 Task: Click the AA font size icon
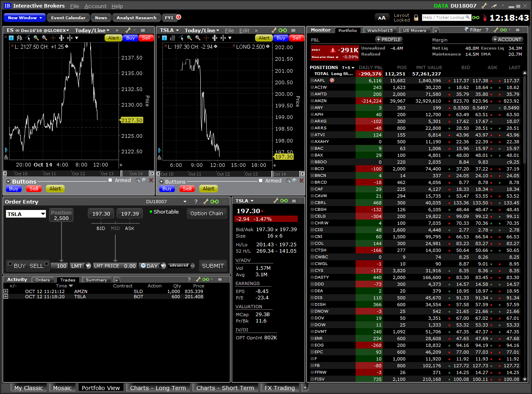(x=382, y=18)
